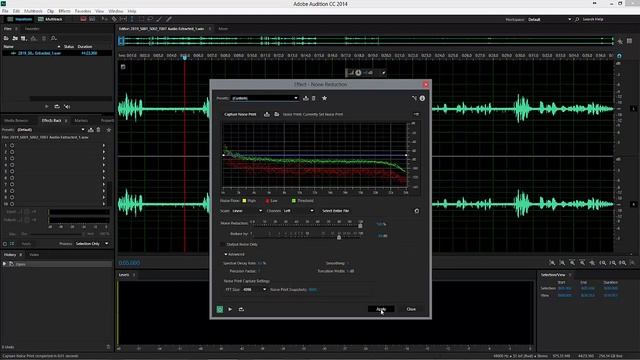
Task: Toggle the High noise floor checkbox
Action: click(x=244, y=200)
